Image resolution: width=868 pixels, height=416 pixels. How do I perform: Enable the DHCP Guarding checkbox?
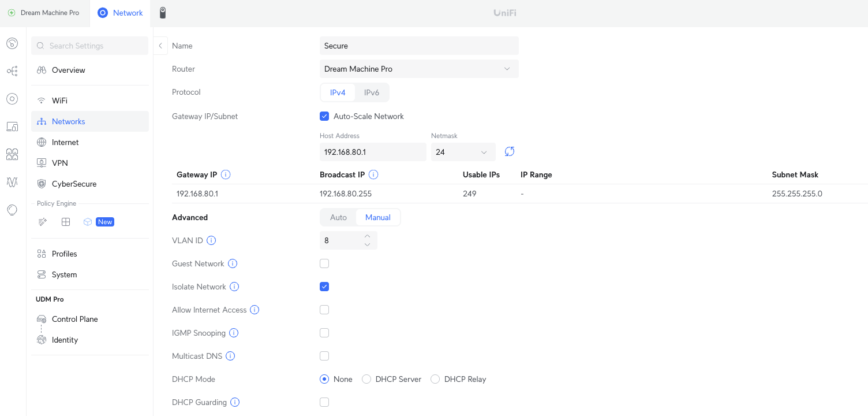coord(324,402)
